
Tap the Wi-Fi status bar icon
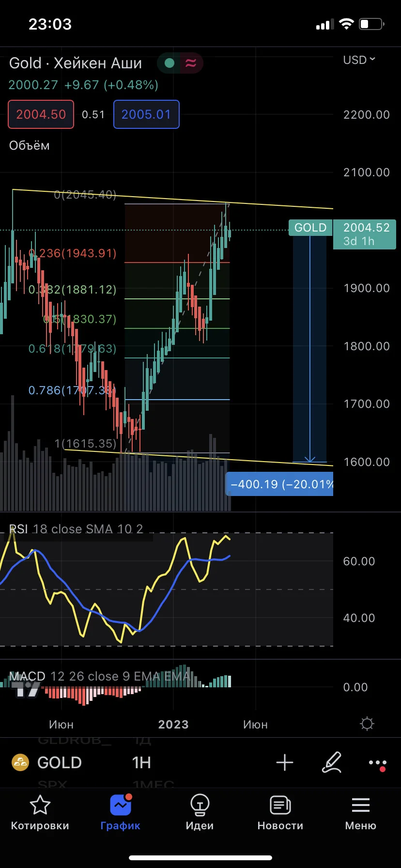[x=346, y=24]
